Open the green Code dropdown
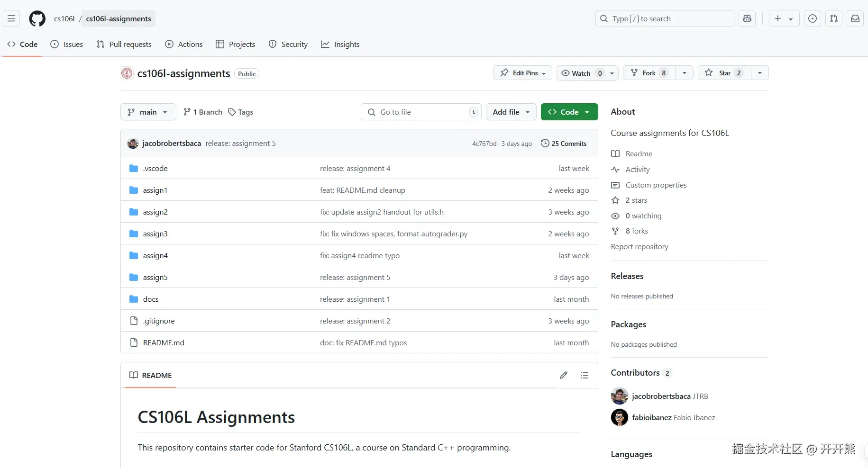Image resolution: width=868 pixels, height=468 pixels. (x=569, y=112)
